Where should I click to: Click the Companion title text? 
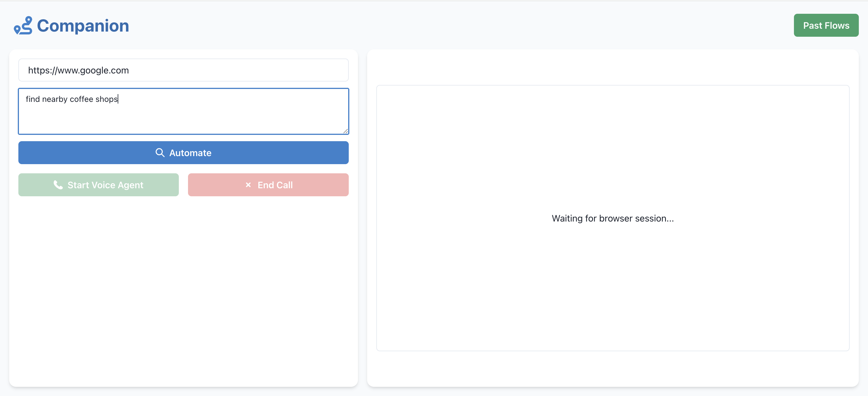pyautogui.click(x=83, y=25)
